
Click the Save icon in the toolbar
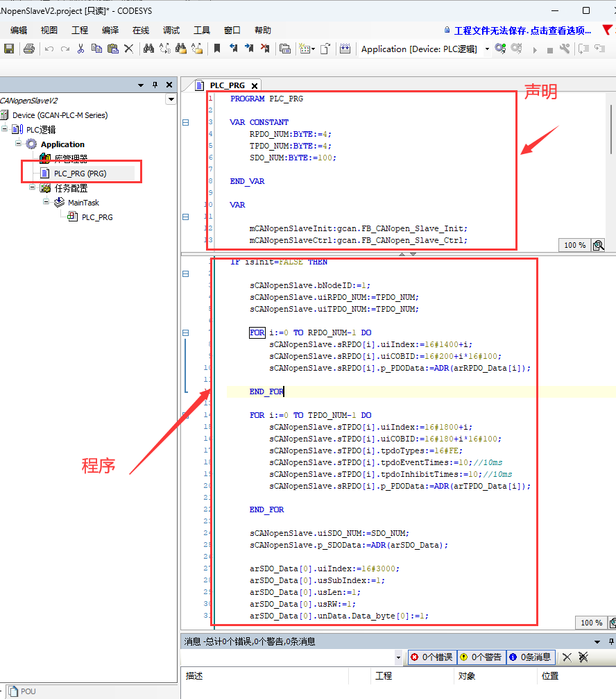pyautogui.click(x=9, y=49)
